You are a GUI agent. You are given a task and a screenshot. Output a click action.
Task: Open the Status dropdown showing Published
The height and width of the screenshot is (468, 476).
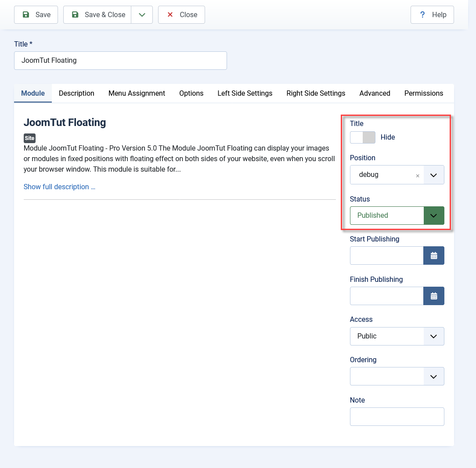397,216
